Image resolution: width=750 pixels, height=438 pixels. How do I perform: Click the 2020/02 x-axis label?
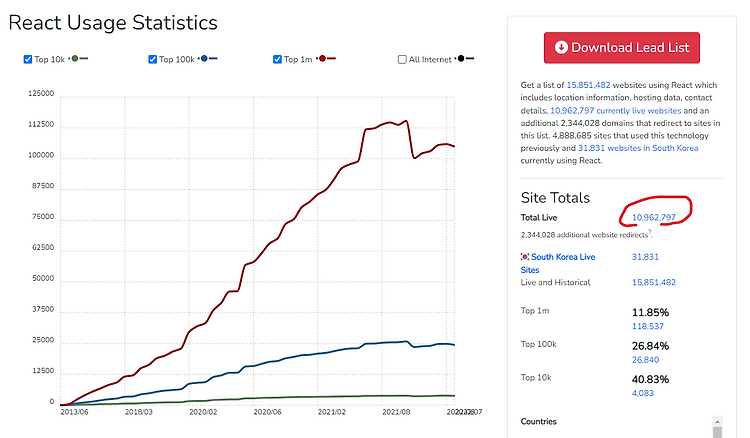click(x=203, y=412)
